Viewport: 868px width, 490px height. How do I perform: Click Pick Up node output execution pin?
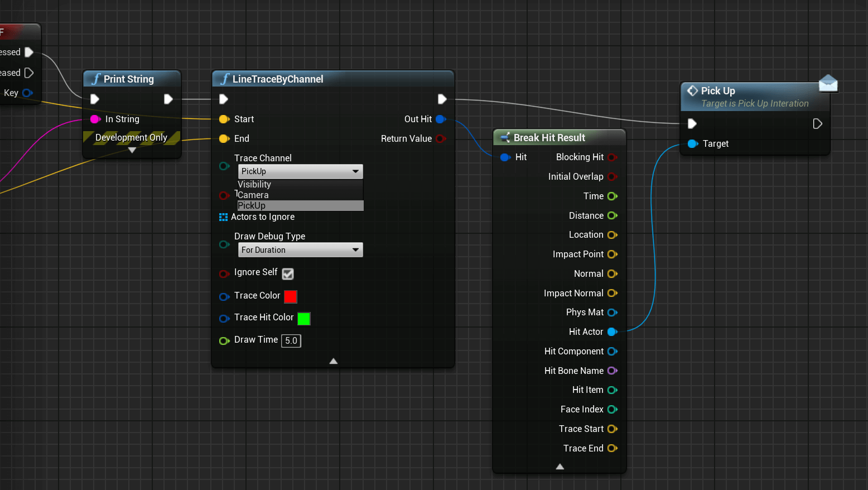817,124
